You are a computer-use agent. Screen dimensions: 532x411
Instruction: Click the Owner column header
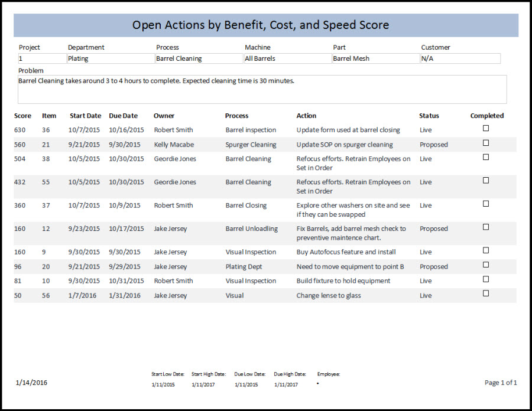click(164, 116)
